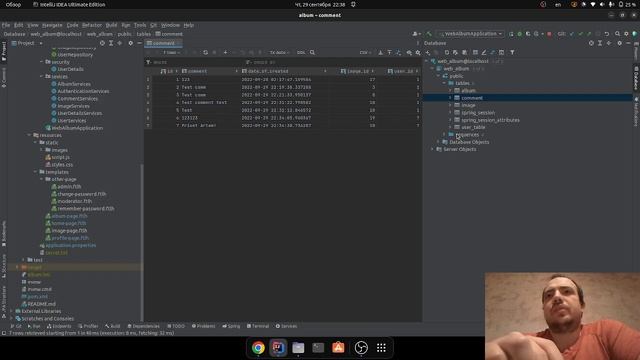Open the Tx auto transaction mode dropdown

pos(279,52)
